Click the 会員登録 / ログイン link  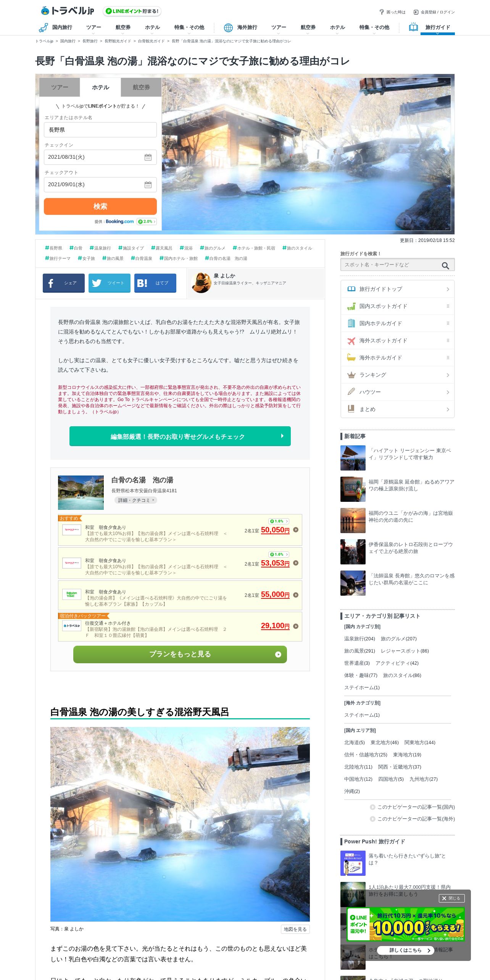(438, 12)
